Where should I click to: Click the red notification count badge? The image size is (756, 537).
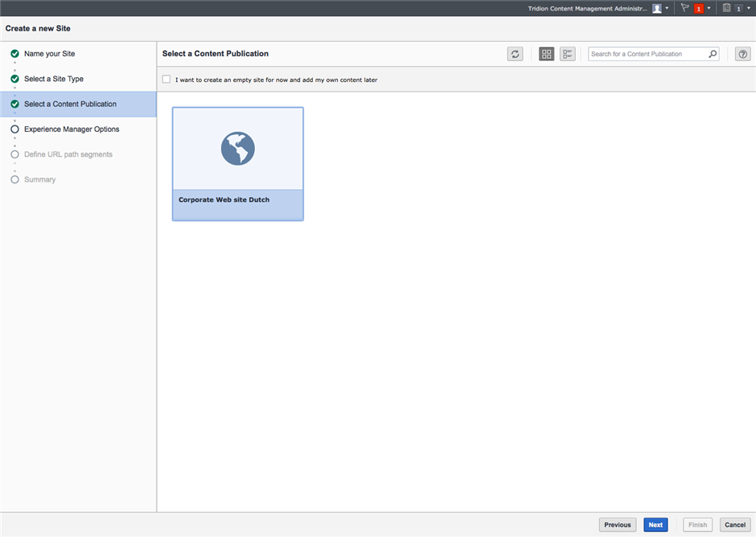tap(699, 8)
